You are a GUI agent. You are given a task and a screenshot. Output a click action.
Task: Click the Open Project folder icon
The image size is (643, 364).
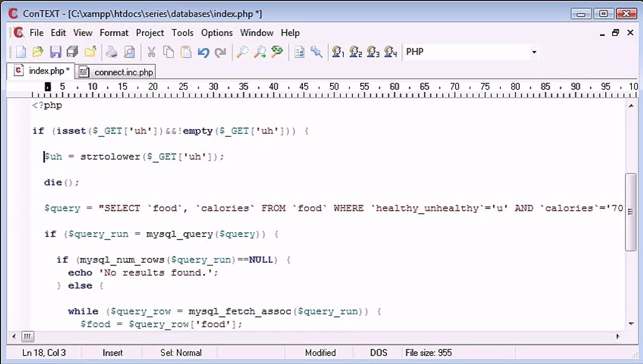click(90, 52)
